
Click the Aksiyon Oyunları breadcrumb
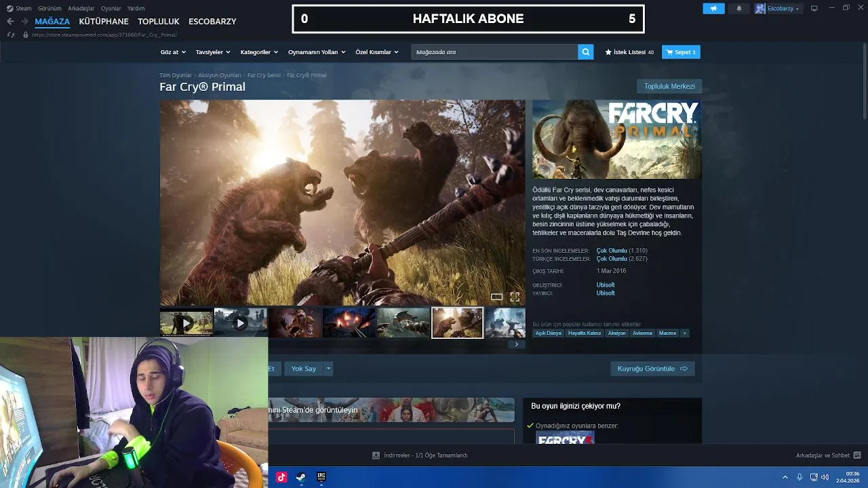(220, 75)
